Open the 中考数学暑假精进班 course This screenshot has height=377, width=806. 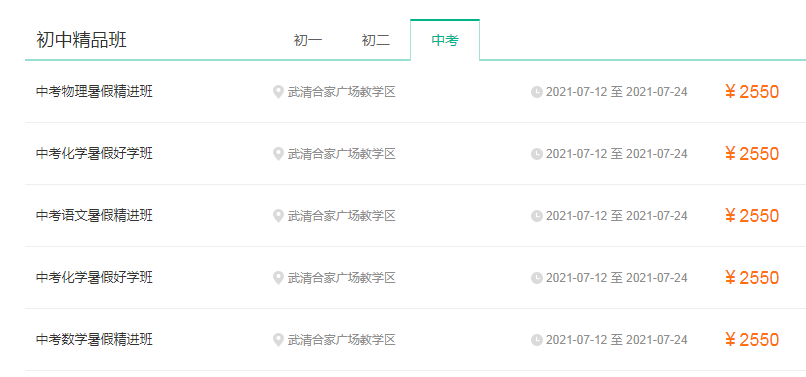point(95,340)
